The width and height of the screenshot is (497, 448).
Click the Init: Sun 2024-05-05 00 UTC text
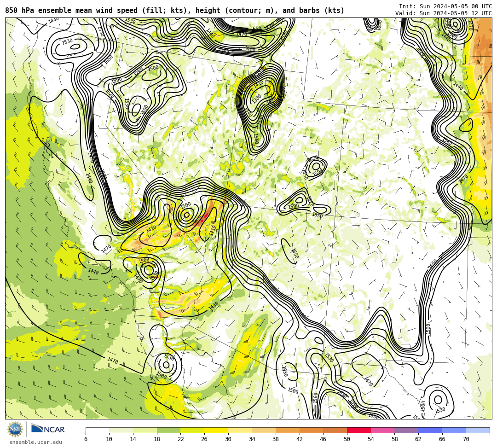[445, 6]
